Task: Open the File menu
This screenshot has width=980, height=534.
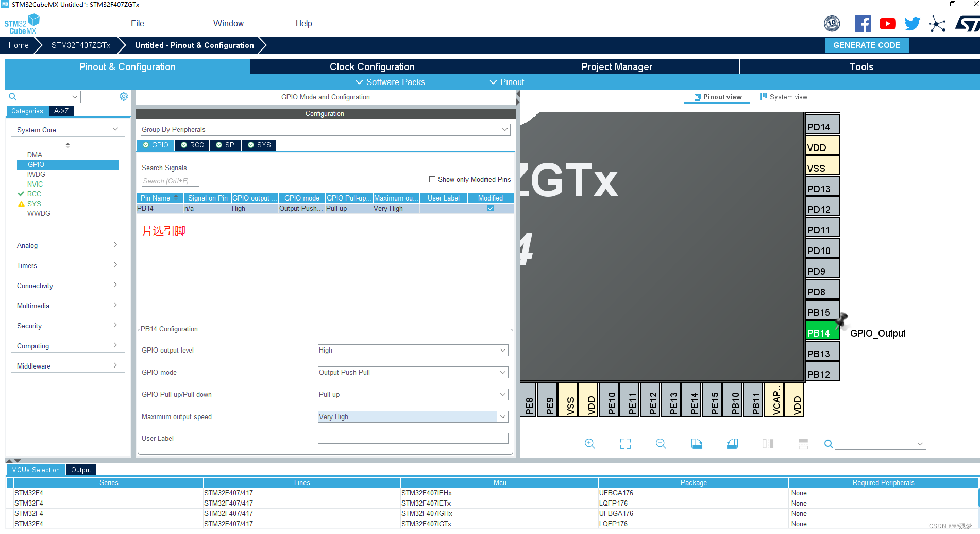Action: [x=138, y=23]
